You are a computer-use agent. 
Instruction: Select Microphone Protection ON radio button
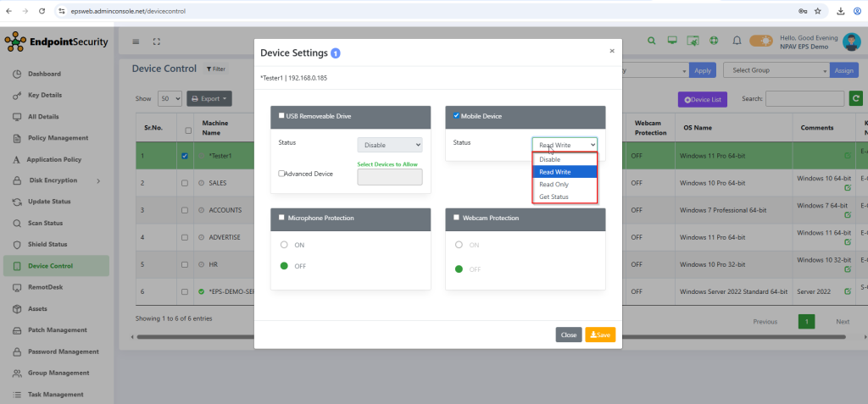285,245
